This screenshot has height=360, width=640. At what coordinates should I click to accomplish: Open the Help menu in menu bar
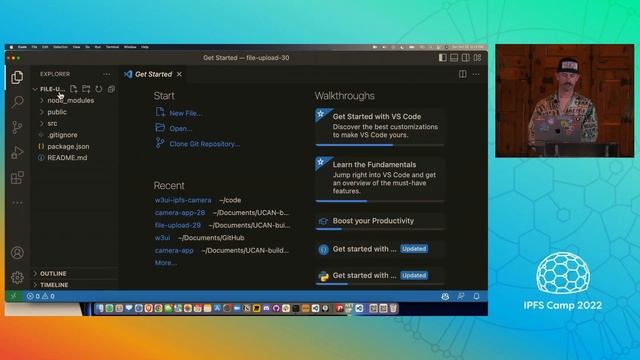(x=145, y=47)
